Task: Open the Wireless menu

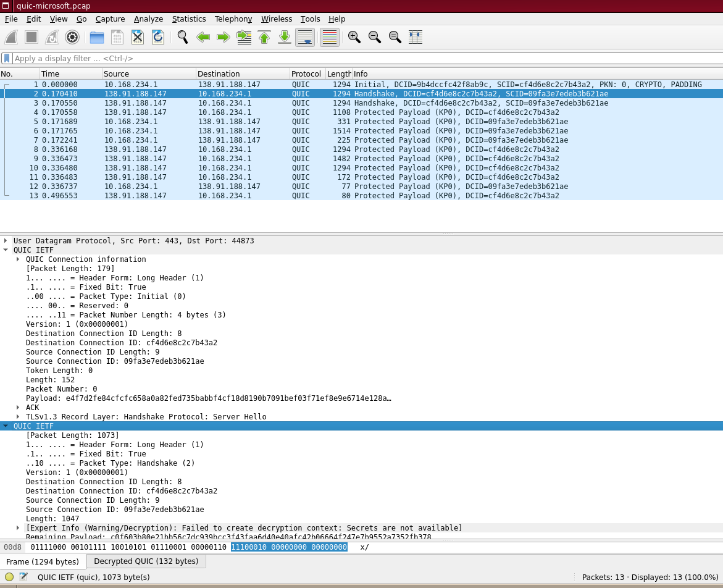Action: tap(277, 19)
